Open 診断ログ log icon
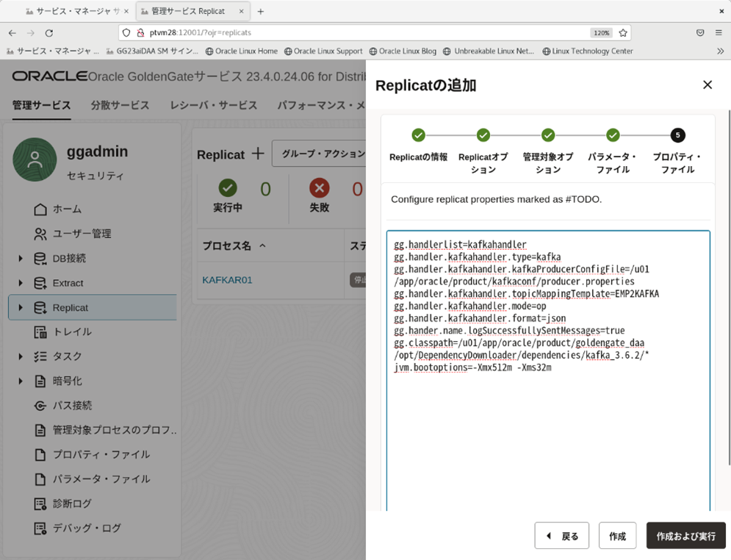Viewport: 731px width, 560px height. point(40,503)
